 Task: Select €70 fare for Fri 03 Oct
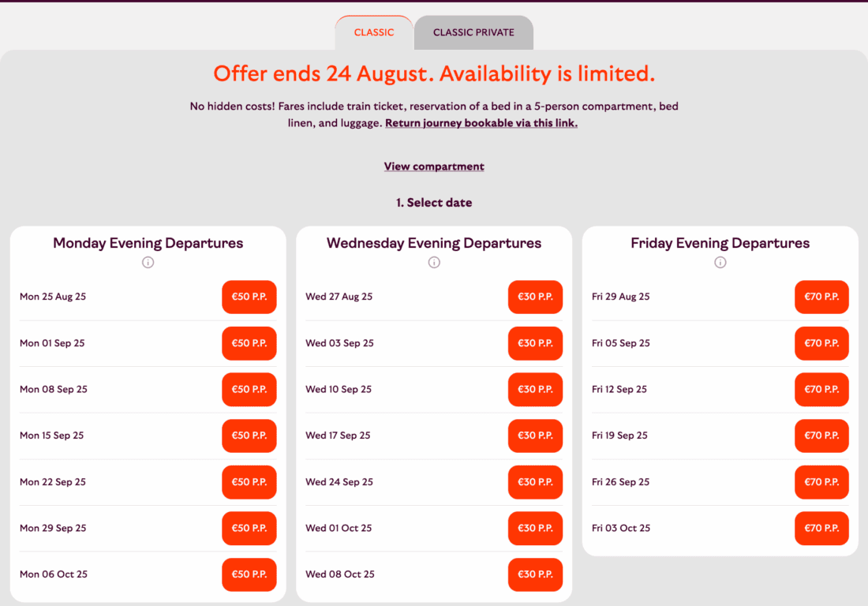coord(821,528)
